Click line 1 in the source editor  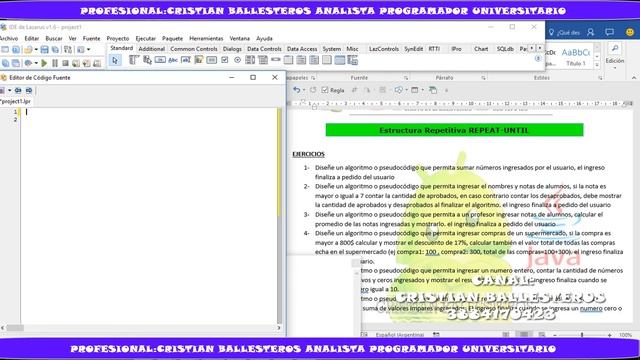click(x=149, y=112)
